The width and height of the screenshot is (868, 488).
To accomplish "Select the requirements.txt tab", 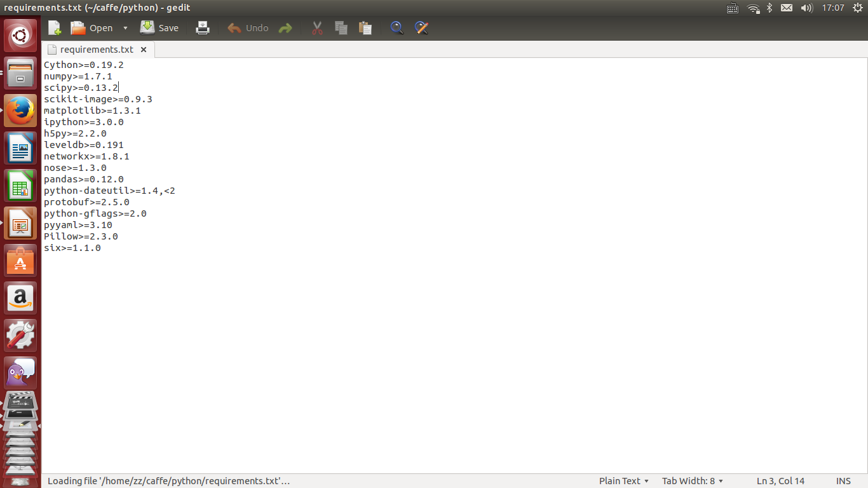I will pos(97,50).
